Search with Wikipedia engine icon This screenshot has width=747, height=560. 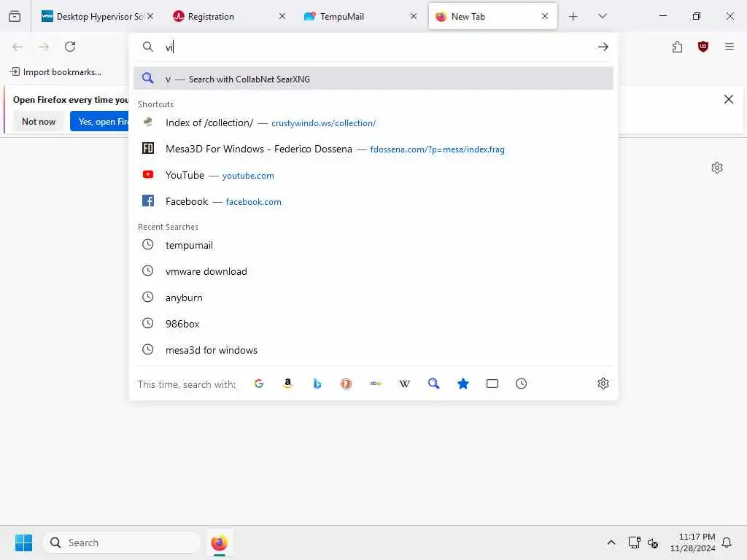404,384
